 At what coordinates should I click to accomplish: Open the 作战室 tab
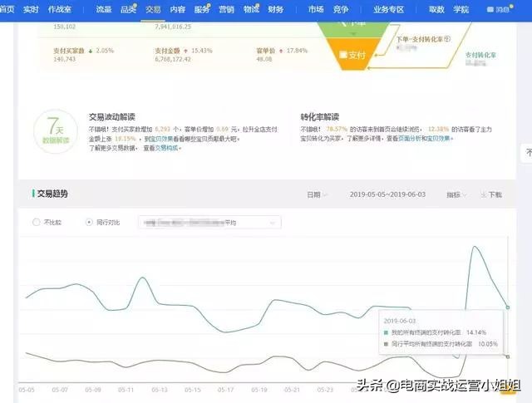(59, 9)
